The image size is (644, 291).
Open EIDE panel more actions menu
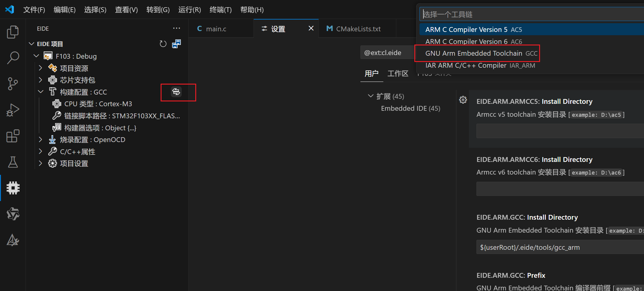click(177, 28)
